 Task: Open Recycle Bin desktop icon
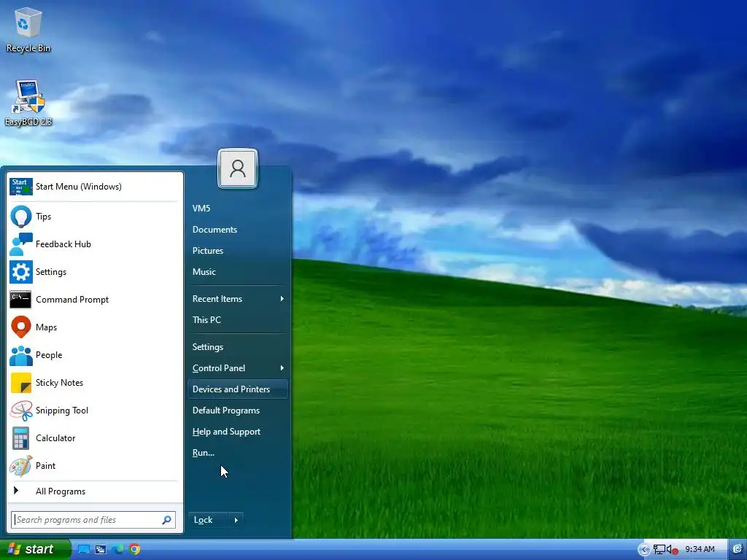click(28, 29)
